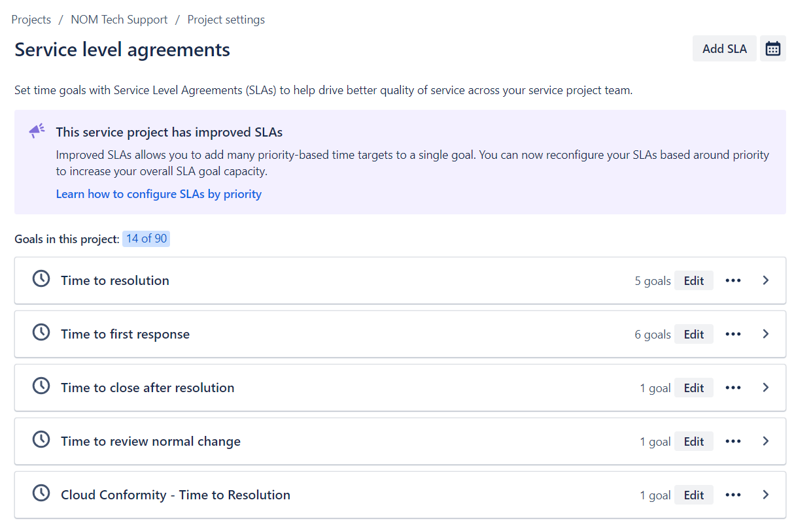Open more options for Cloud Conformity SLA

click(733, 495)
